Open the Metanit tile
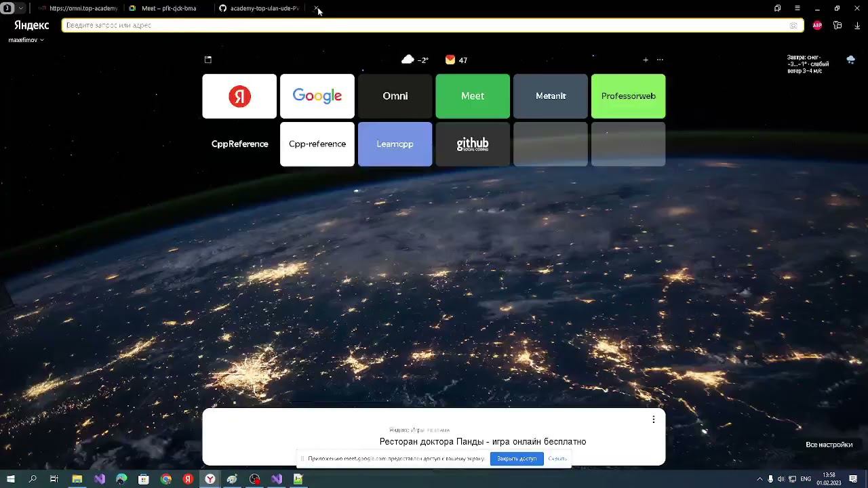 point(551,96)
